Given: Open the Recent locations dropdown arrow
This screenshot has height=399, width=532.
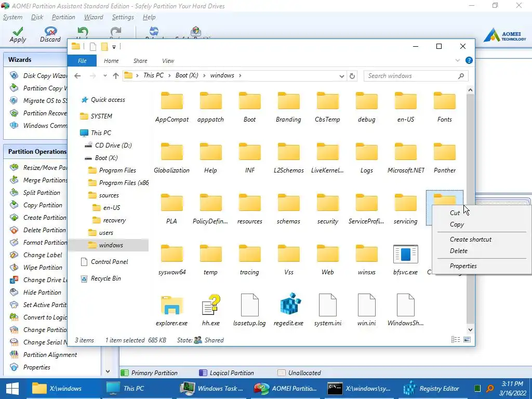Looking at the screenshot, I should coord(105,76).
